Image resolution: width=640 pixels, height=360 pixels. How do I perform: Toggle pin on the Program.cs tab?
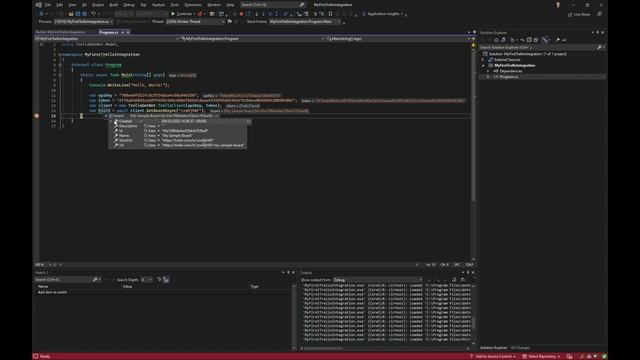122,32
